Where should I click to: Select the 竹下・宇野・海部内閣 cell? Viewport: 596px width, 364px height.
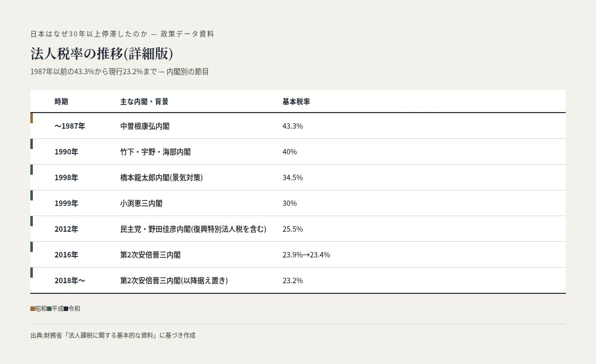pos(156,151)
